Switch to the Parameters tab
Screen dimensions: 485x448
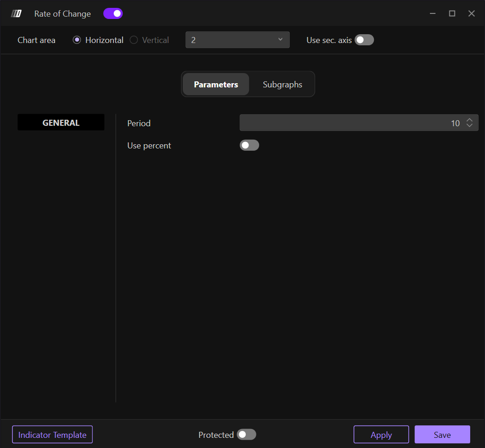(x=216, y=85)
